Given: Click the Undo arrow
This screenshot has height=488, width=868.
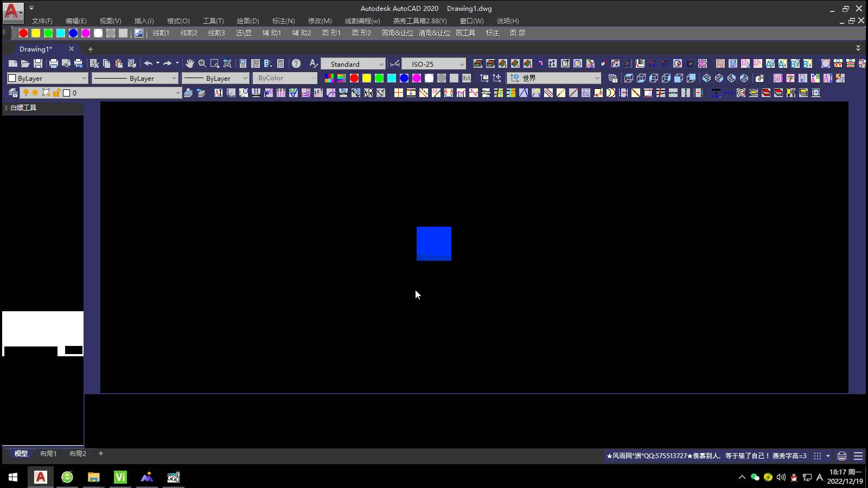Looking at the screenshot, I should [x=148, y=63].
